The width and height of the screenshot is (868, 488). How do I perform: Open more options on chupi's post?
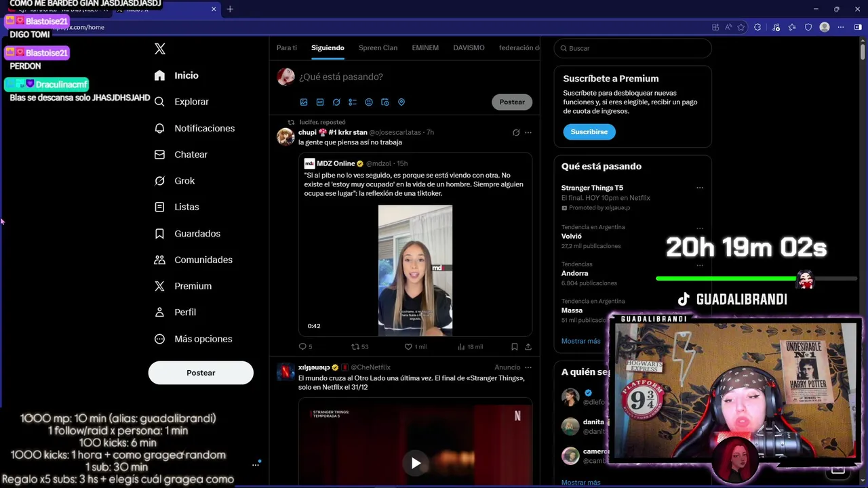tap(528, 133)
